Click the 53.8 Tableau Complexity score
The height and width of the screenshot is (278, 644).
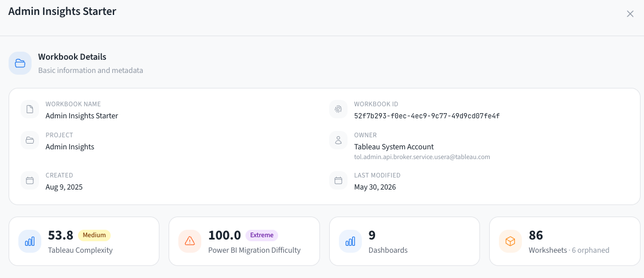click(61, 235)
